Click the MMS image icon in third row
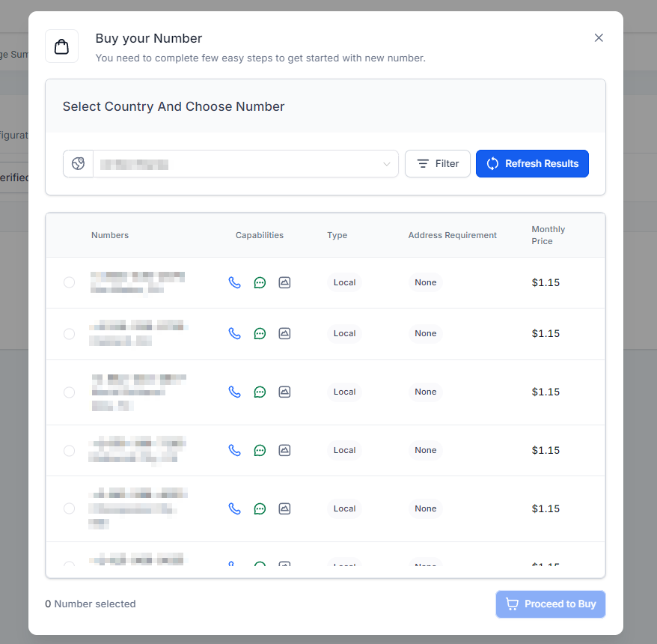Image resolution: width=657 pixels, height=644 pixels. (284, 392)
